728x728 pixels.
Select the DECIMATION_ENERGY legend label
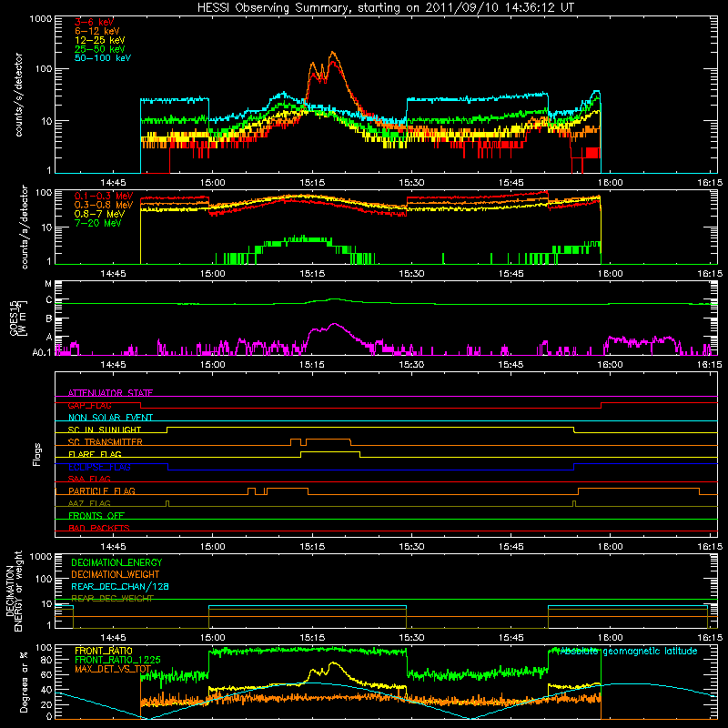pyautogui.click(x=116, y=562)
